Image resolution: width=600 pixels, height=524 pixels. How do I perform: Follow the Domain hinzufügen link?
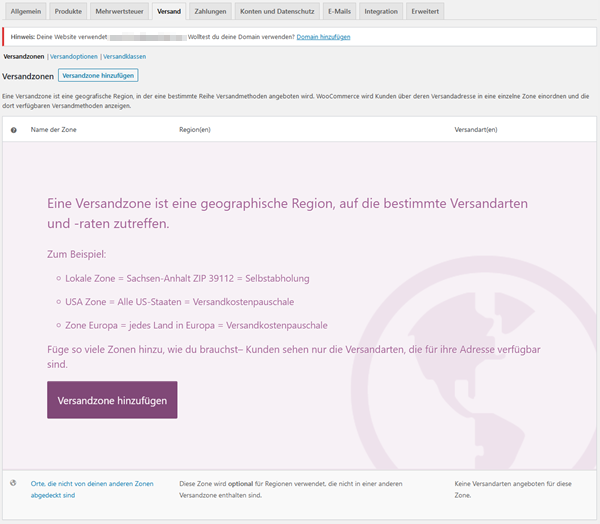(x=323, y=37)
